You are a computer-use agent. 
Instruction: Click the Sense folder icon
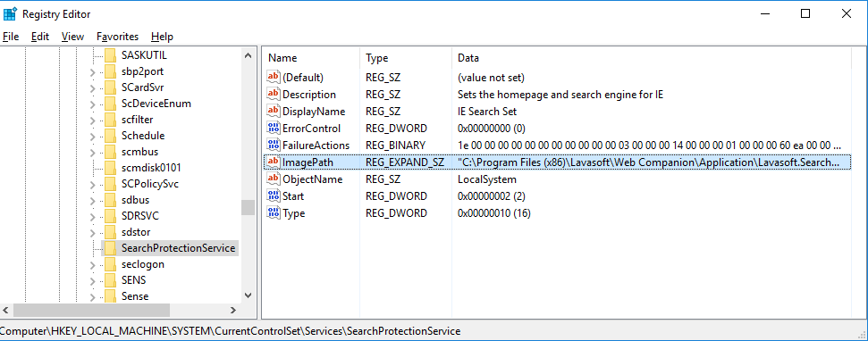(110, 296)
